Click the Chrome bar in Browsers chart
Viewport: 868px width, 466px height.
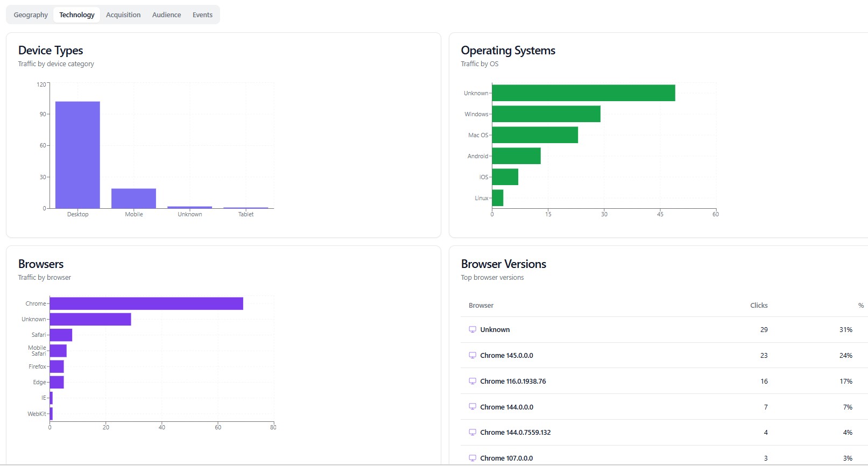[146, 303]
